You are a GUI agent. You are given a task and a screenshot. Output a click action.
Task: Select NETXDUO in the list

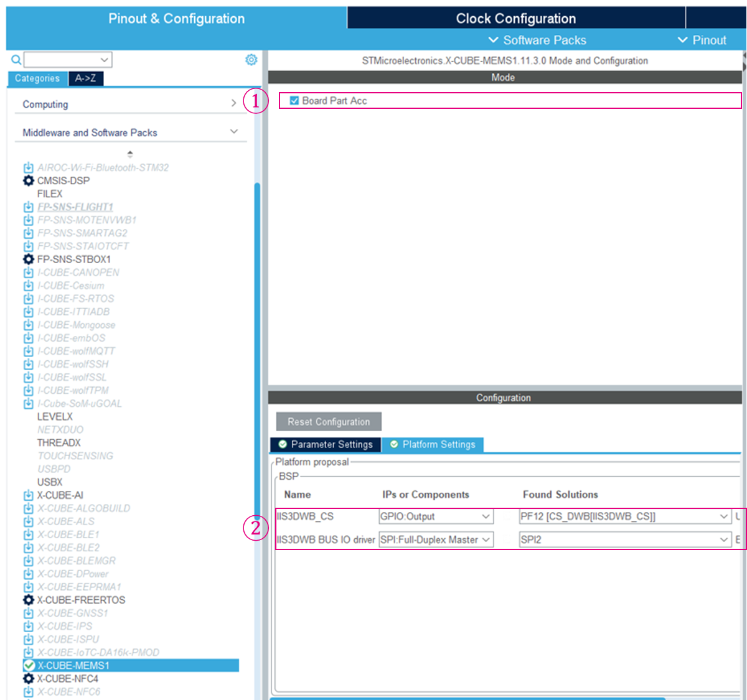point(60,429)
